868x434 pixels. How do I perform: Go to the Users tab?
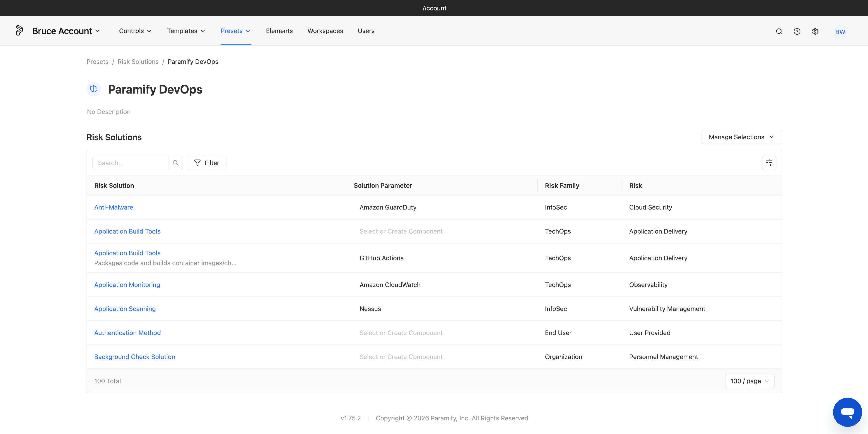pyautogui.click(x=366, y=31)
